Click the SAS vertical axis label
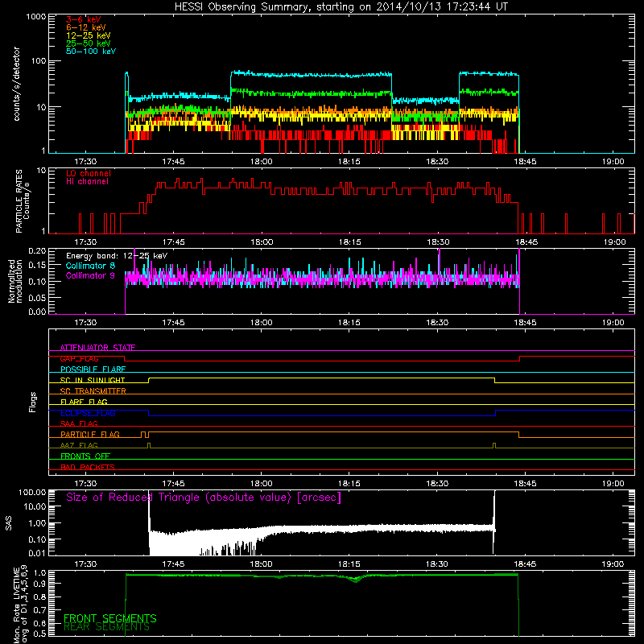This screenshot has width=644, height=644. (9, 524)
